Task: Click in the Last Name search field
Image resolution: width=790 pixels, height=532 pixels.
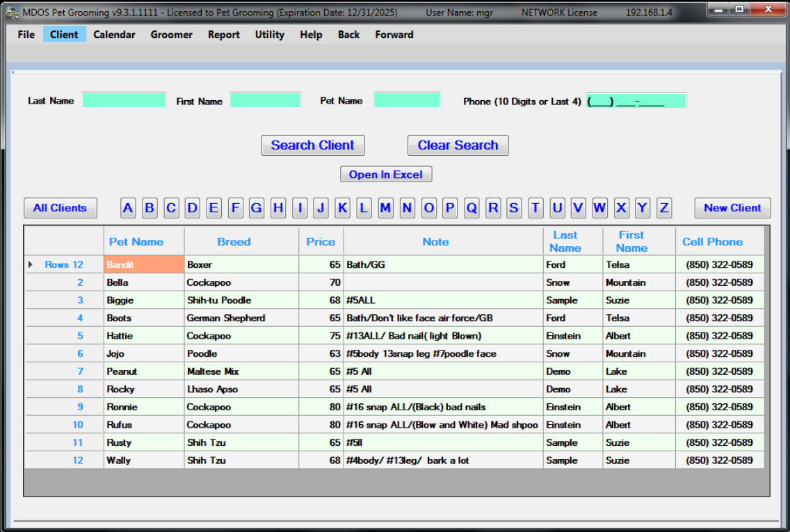Action: click(124, 99)
